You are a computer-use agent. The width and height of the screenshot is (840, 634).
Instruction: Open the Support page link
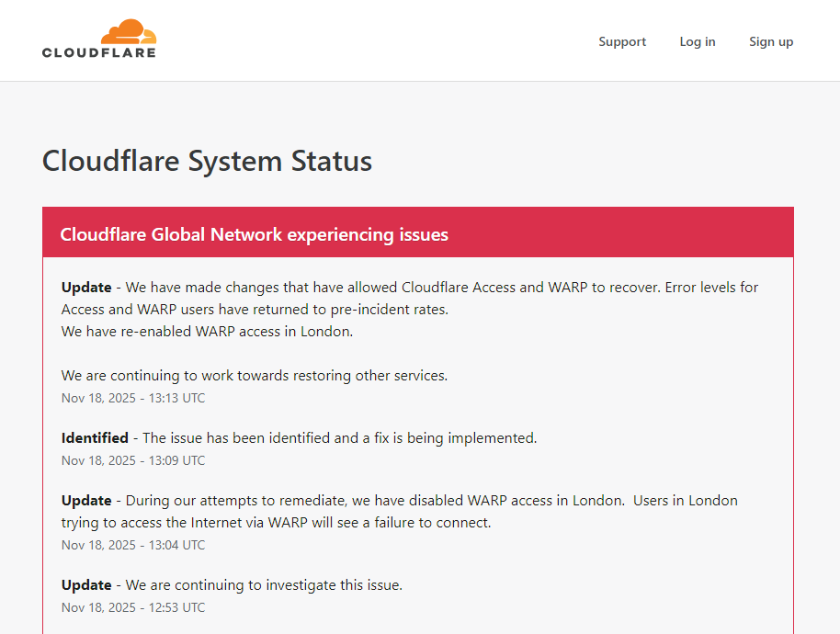click(x=622, y=41)
